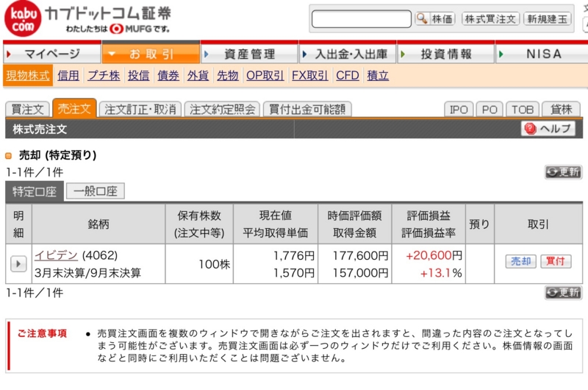
Task: Switch to the 買注文 tab
Action: coord(27,109)
